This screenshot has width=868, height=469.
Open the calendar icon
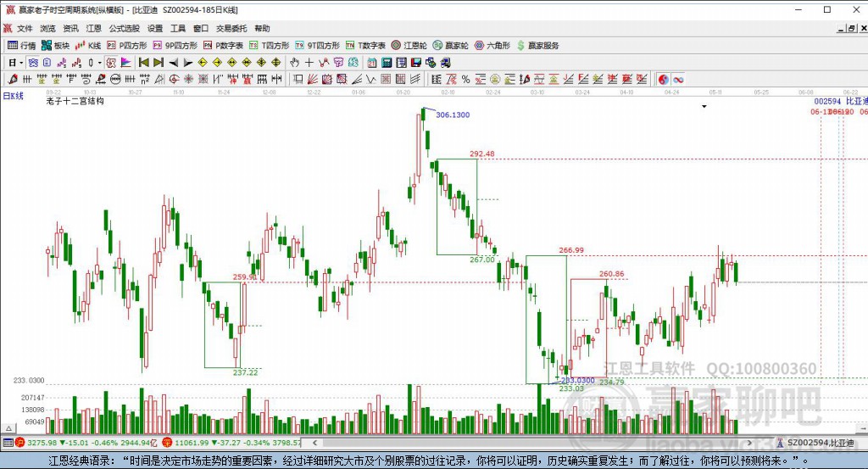[372, 63]
